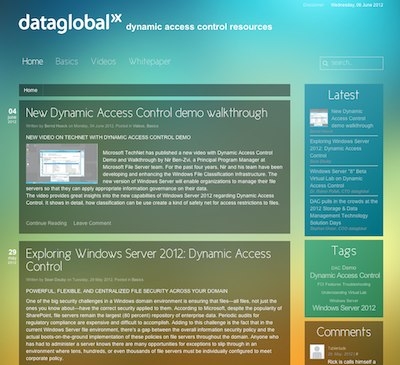Open the Whitepaper navigation menu item
Screen dimensions: 400x365
pyautogui.click(x=150, y=61)
